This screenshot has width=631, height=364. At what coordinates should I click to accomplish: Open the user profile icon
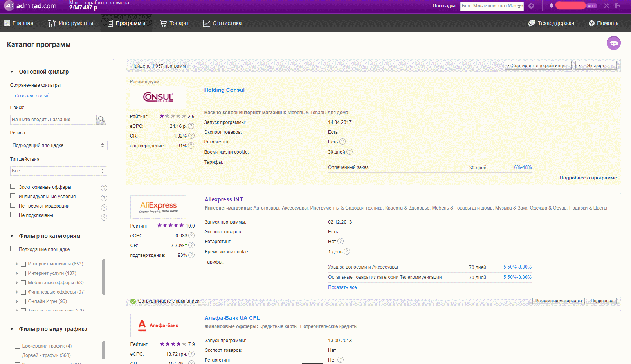pos(552,5)
